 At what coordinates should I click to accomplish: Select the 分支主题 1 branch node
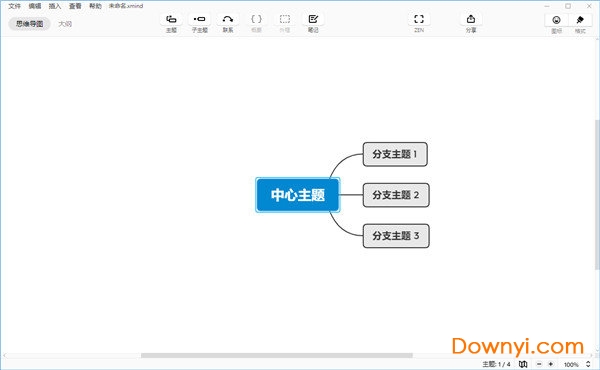coord(395,154)
